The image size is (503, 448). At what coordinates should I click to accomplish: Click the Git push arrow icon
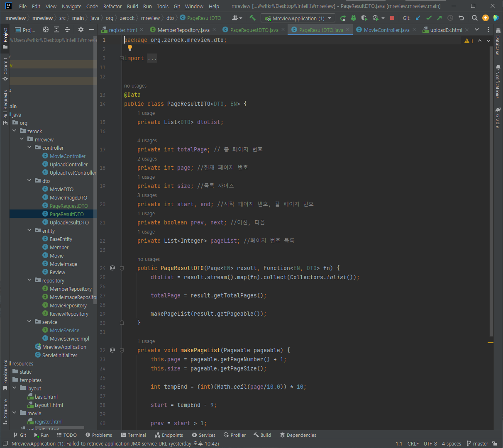(x=440, y=18)
